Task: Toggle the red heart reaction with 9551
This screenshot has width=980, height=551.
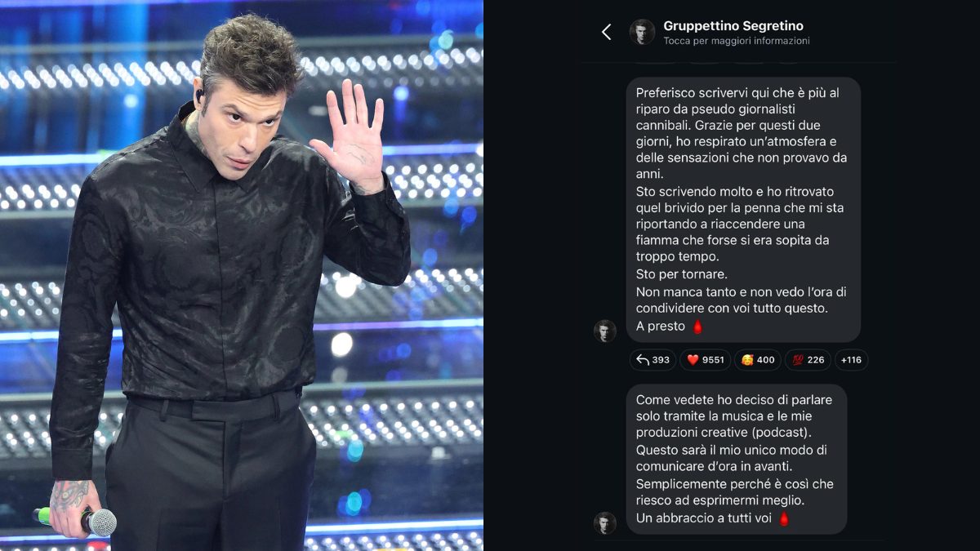Action: [705, 360]
